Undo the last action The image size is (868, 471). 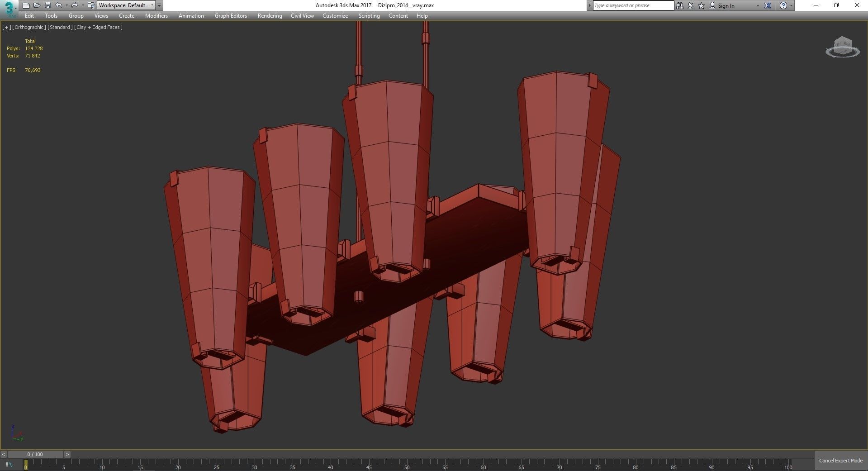58,5
